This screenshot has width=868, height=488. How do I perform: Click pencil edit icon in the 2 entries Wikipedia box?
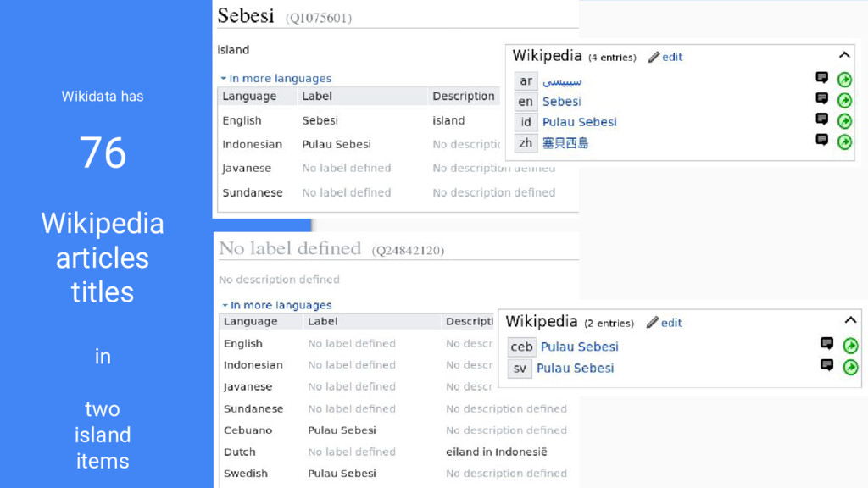652,323
